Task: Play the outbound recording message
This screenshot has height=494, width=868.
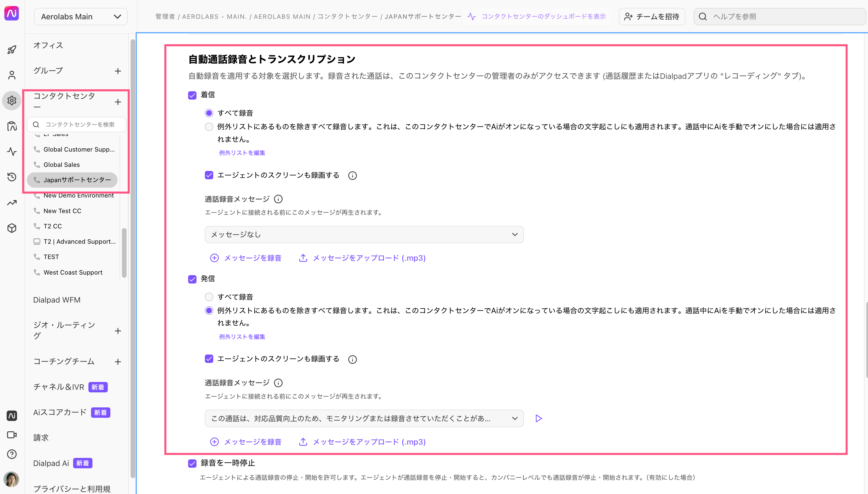Action: tap(538, 418)
